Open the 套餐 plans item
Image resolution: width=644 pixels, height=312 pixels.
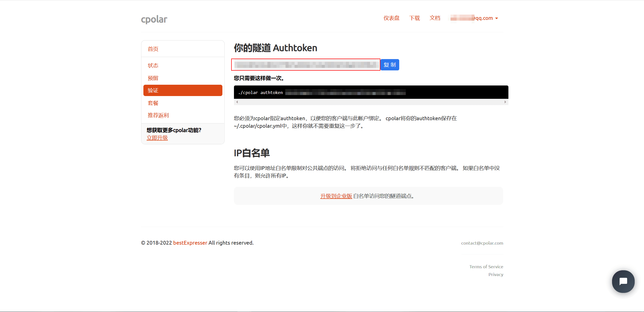pyautogui.click(x=153, y=103)
